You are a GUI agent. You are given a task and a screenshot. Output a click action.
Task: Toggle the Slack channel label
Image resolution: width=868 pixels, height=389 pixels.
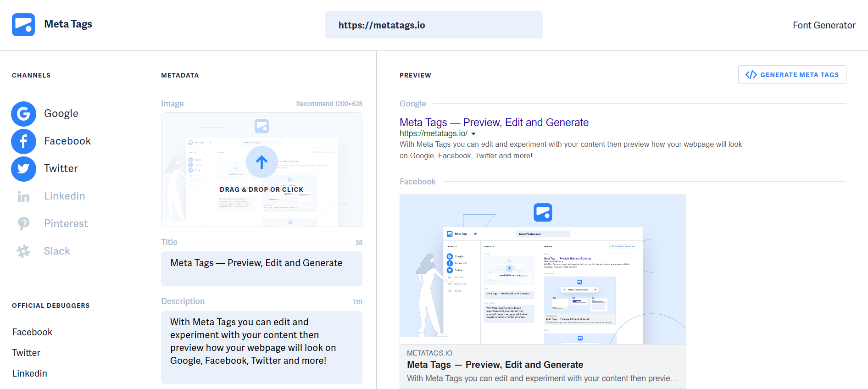point(57,251)
